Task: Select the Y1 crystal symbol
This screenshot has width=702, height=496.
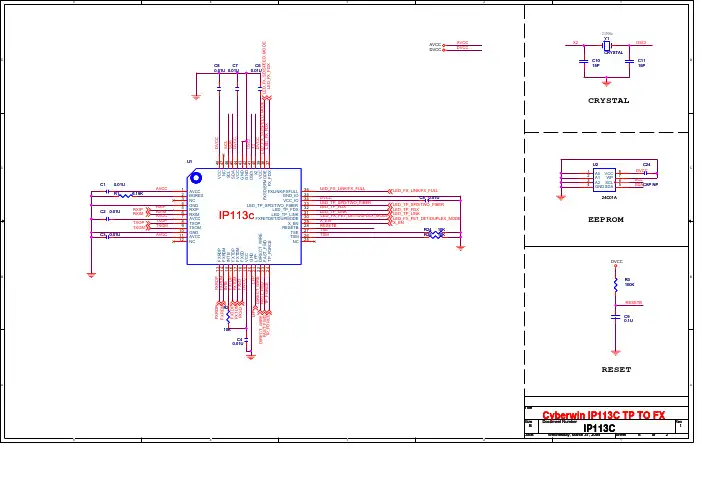Action: 607,46
